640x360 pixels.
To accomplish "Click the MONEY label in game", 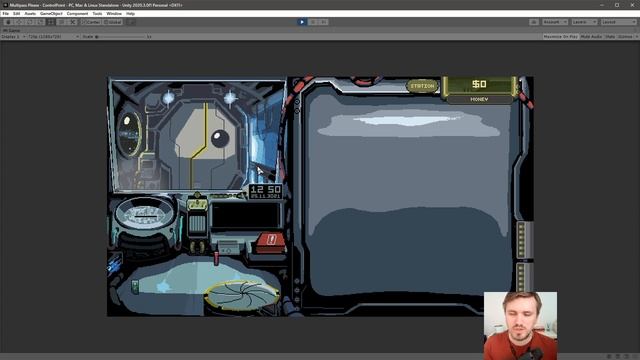I will (479, 99).
